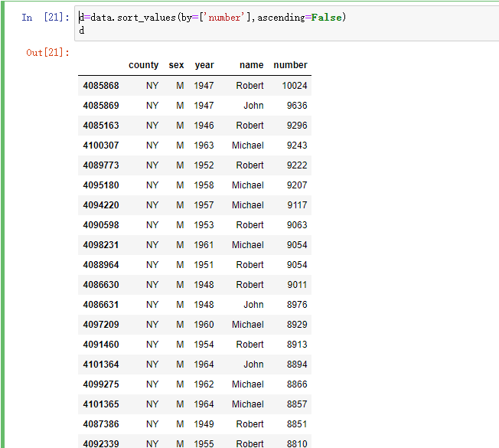This screenshot has width=499, height=448.
Task: Click year 1951 in row 4088964
Action: pos(204,265)
